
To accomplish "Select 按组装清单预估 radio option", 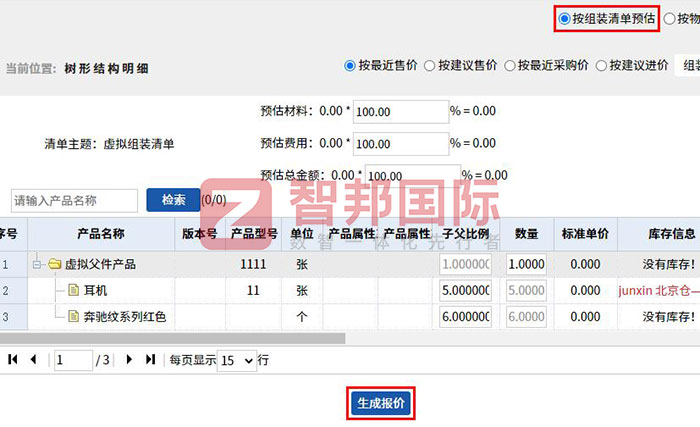I will [x=565, y=18].
